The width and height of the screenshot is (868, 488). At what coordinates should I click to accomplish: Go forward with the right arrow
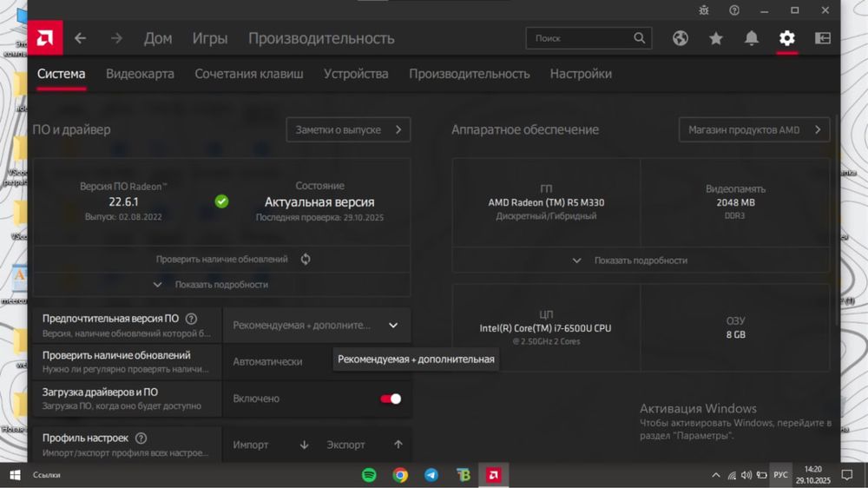point(116,38)
